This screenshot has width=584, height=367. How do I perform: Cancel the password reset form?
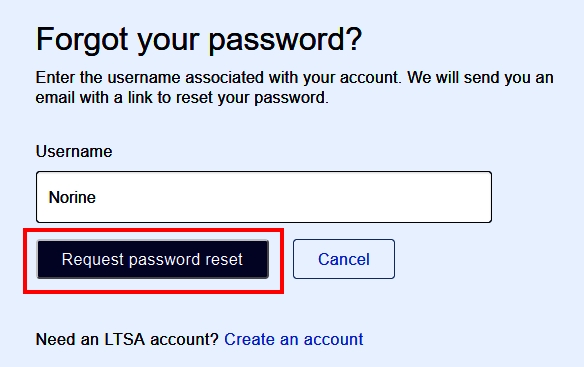344,259
